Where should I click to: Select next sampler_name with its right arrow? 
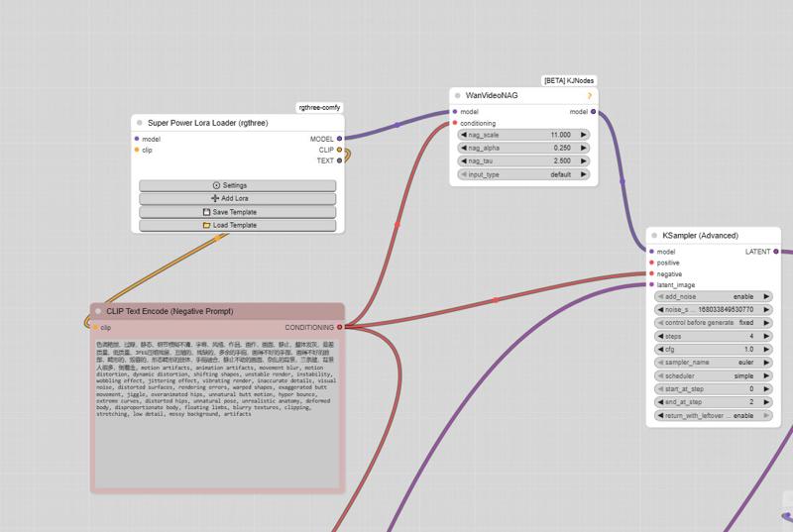click(766, 363)
